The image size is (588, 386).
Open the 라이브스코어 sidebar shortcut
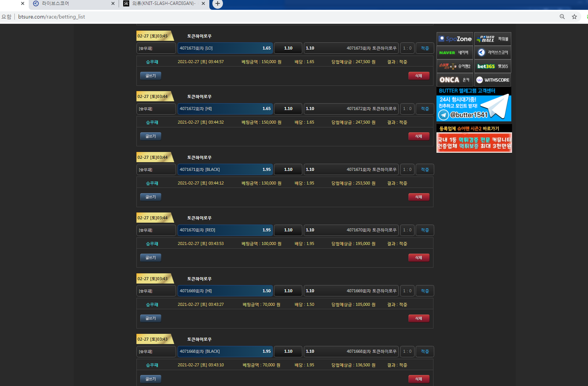point(492,53)
